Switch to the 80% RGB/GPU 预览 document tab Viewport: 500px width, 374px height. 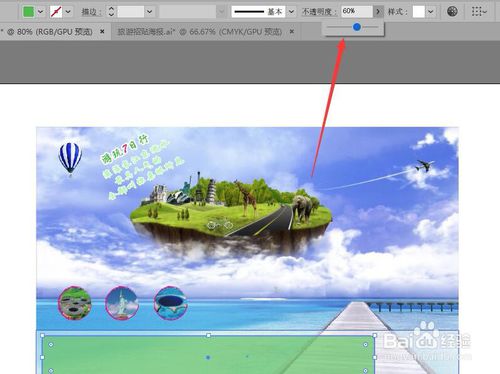pyautogui.click(x=50, y=32)
